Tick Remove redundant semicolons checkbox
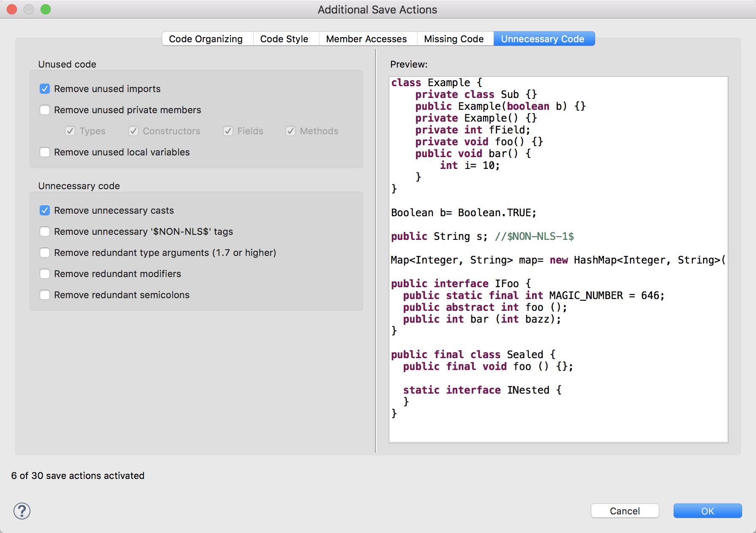The width and height of the screenshot is (756, 533). (45, 295)
